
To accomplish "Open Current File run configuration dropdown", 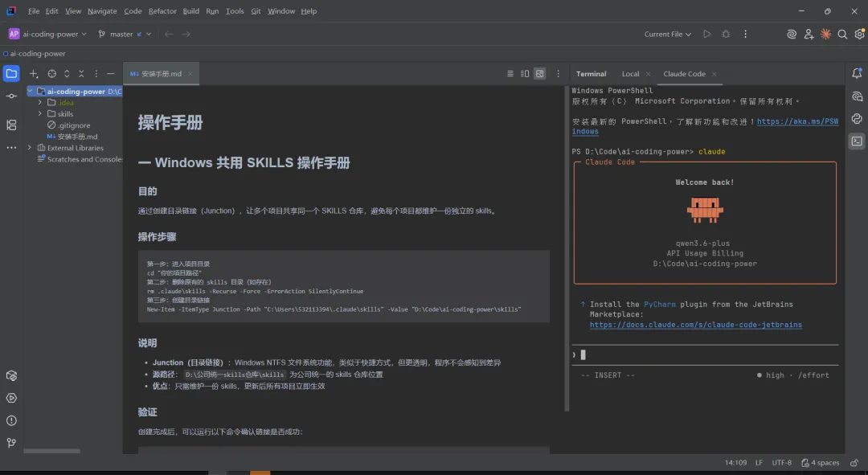I will point(668,35).
